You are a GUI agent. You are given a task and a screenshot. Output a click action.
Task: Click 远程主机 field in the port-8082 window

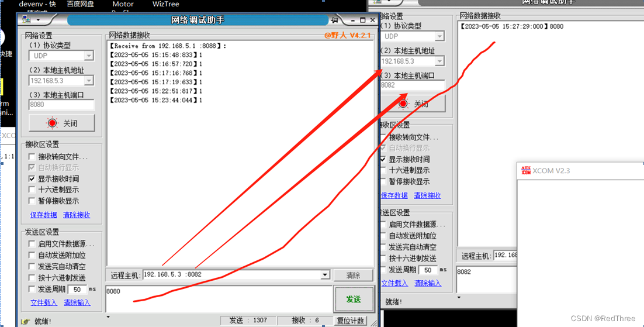(x=505, y=256)
